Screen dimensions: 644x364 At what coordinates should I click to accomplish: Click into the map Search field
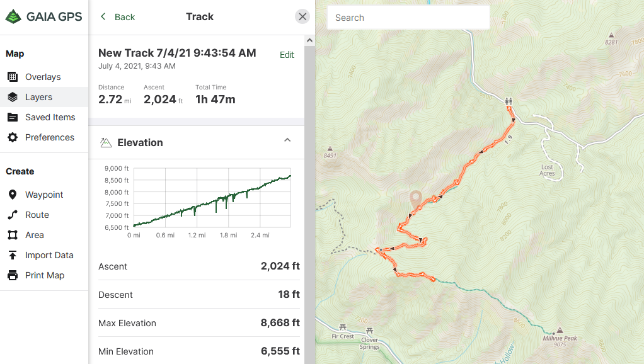408,18
